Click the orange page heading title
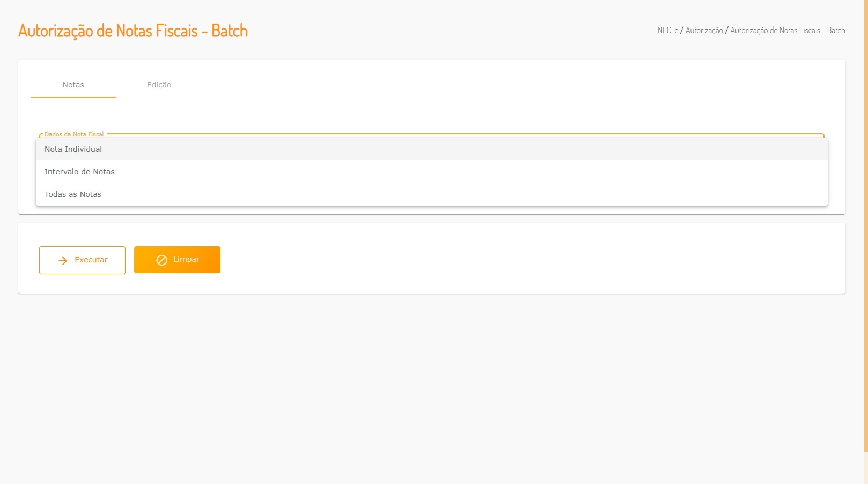The height and width of the screenshot is (484, 868). [x=133, y=31]
